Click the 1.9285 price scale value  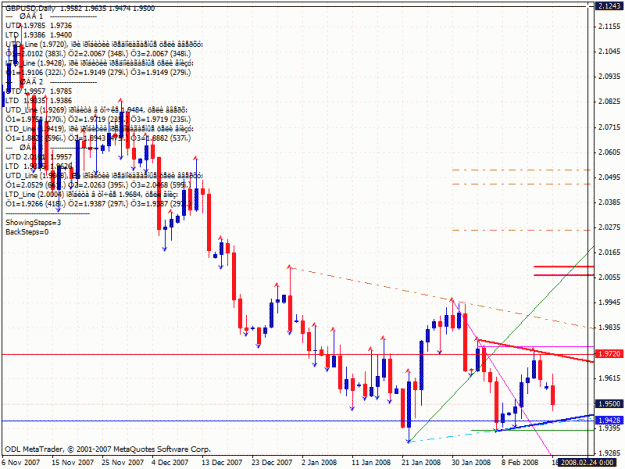pyautogui.click(x=609, y=453)
